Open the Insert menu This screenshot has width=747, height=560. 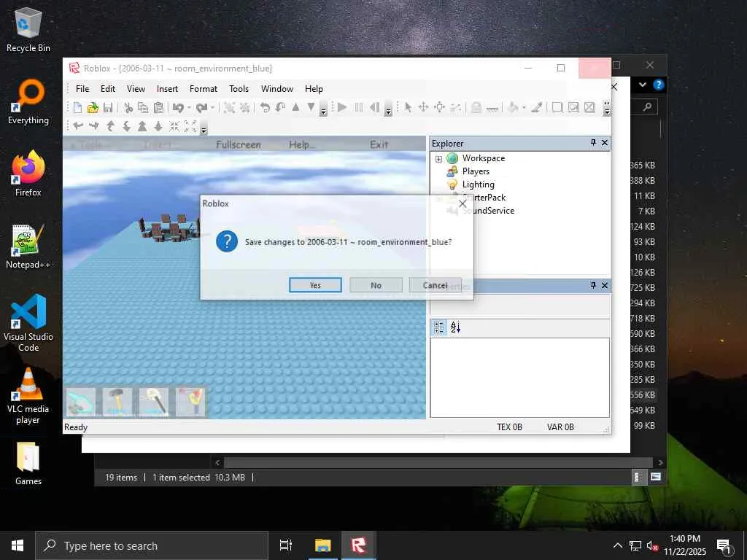click(167, 89)
